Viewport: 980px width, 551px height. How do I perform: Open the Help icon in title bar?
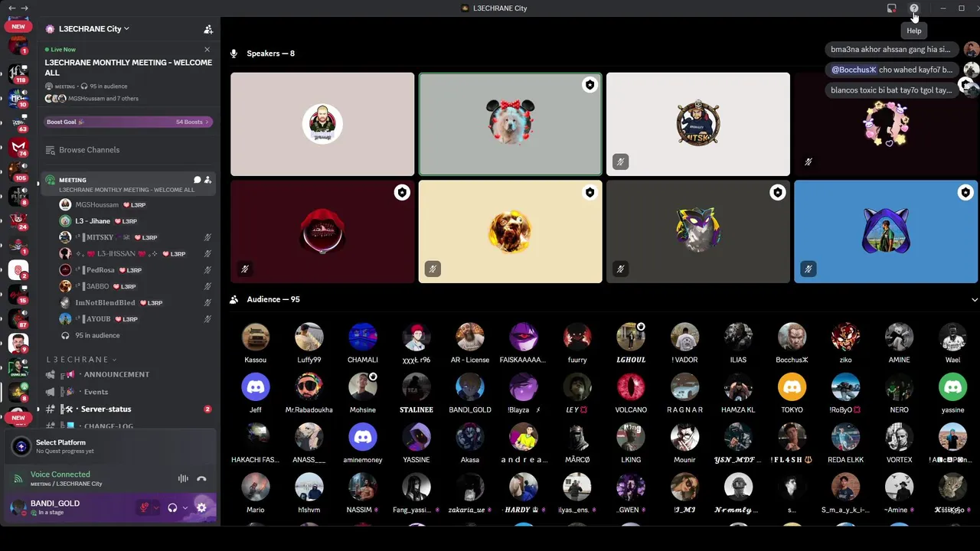click(x=913, y=8)
